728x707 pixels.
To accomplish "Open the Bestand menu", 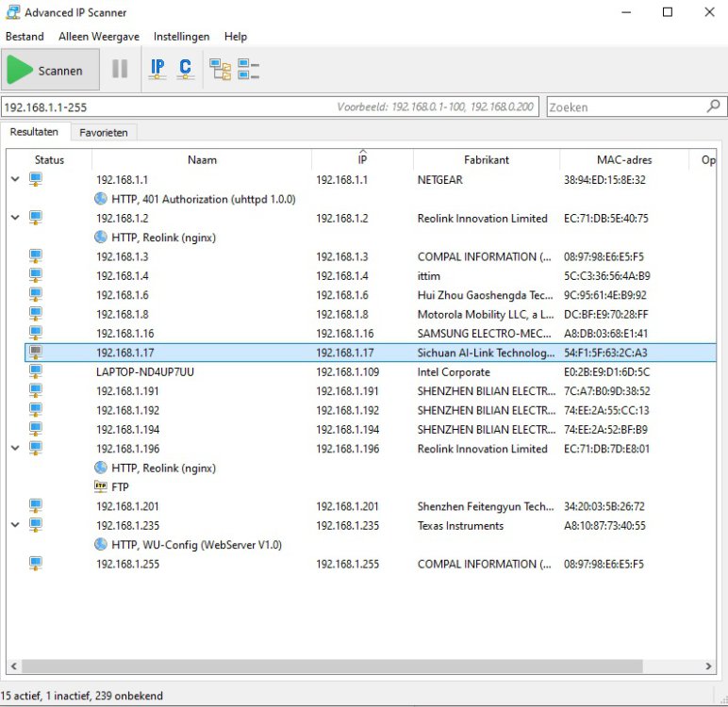I will tap(25, 37).
